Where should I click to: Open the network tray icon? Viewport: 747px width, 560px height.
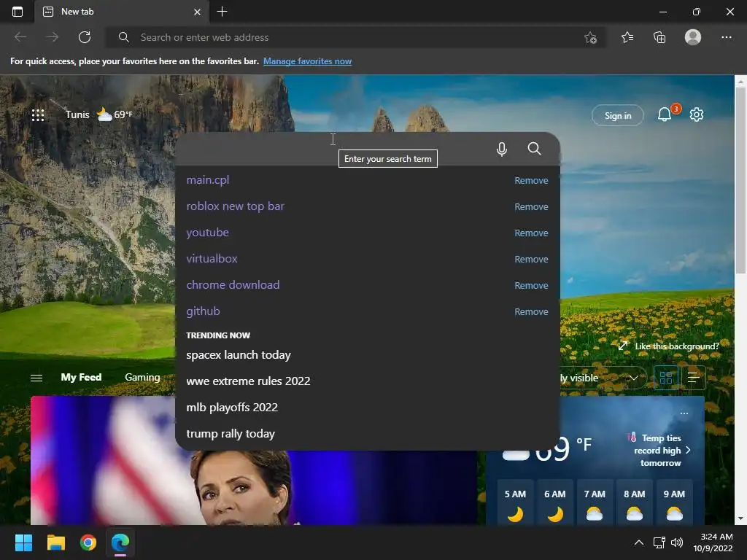click(659, 542)
